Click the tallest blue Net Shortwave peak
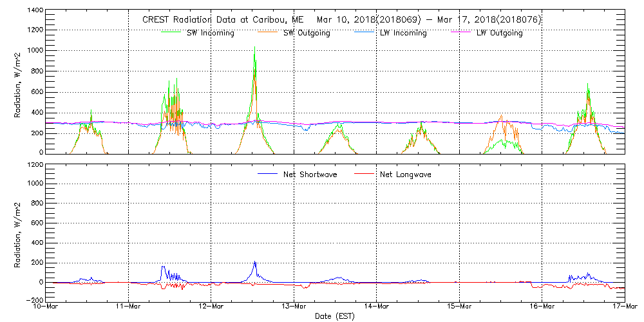Screen dimensions: 644x322 tap(255, 262)
